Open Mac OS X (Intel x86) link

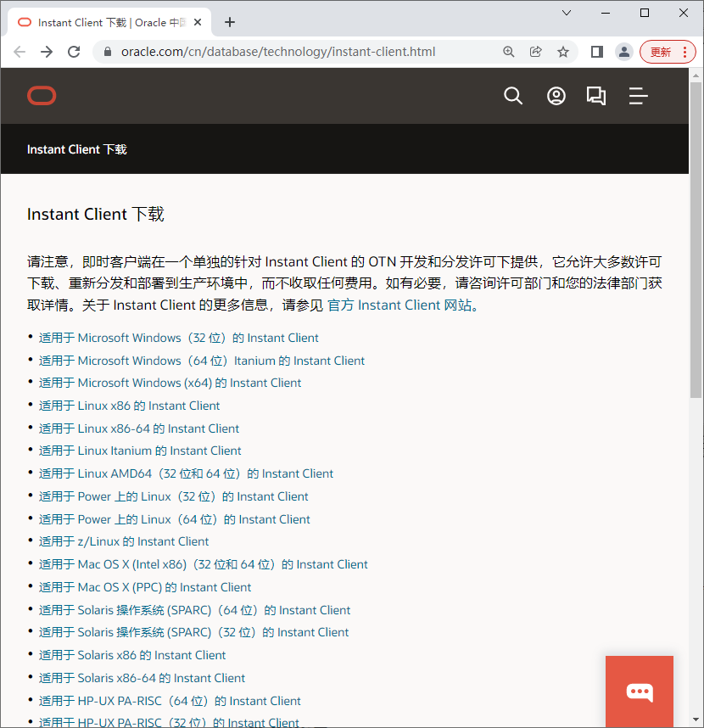click(204, 563)
